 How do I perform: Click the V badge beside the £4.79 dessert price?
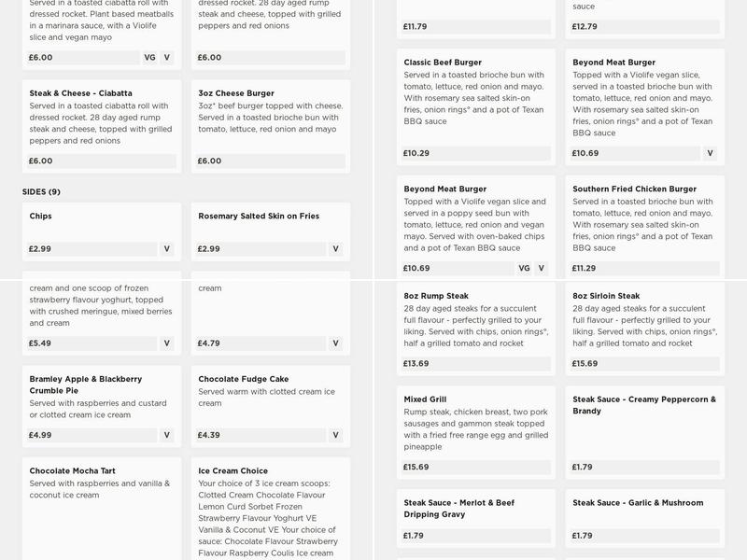point(335,343)
